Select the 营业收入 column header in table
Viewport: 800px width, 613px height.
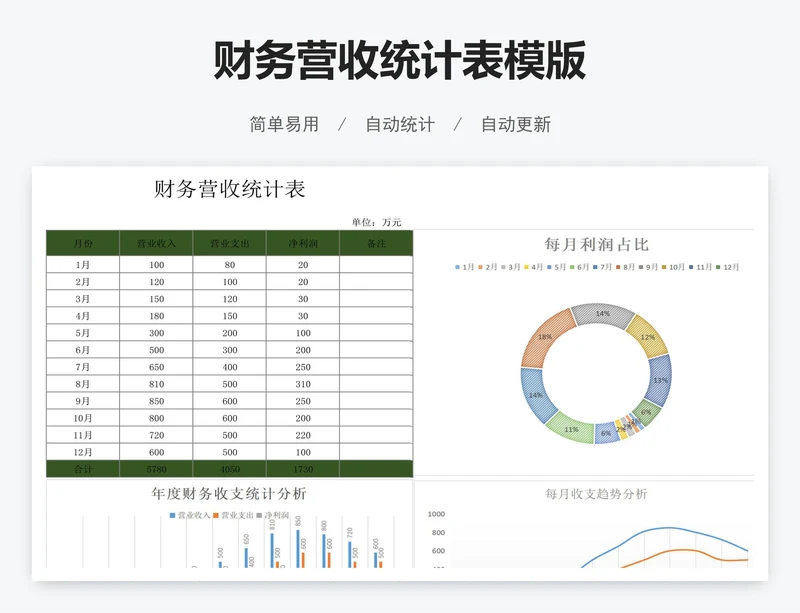(x=156, y=243)
